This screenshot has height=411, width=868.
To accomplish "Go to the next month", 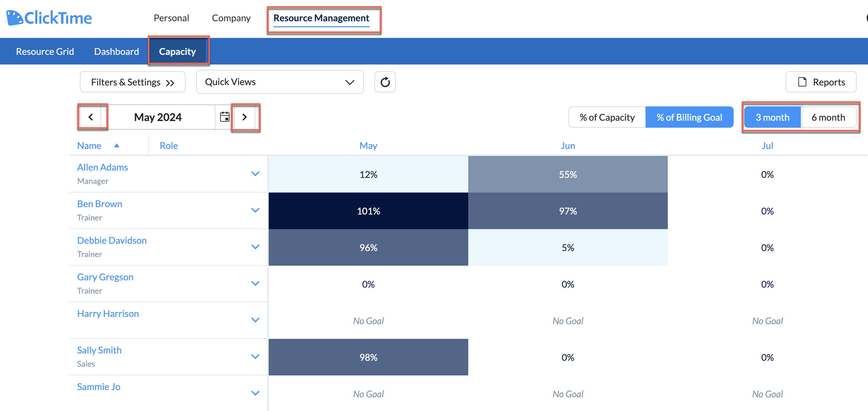I will coord(245,117).
